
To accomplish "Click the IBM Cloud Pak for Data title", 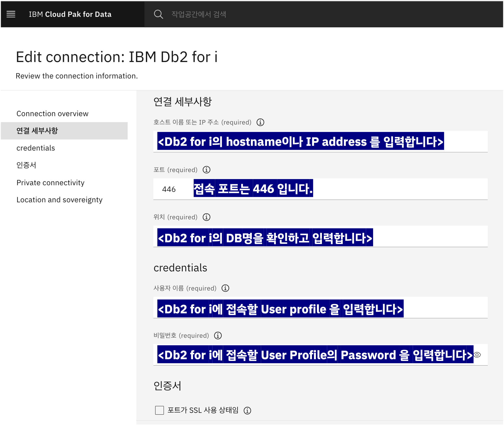I will pyautogui.click(x=70, y=14).
